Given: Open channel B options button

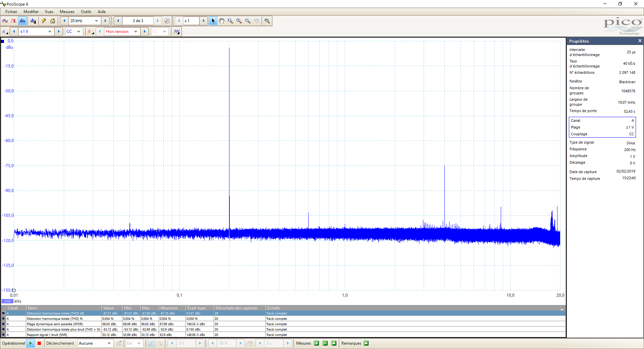Looking at the screenshot, I should point(91,32).
